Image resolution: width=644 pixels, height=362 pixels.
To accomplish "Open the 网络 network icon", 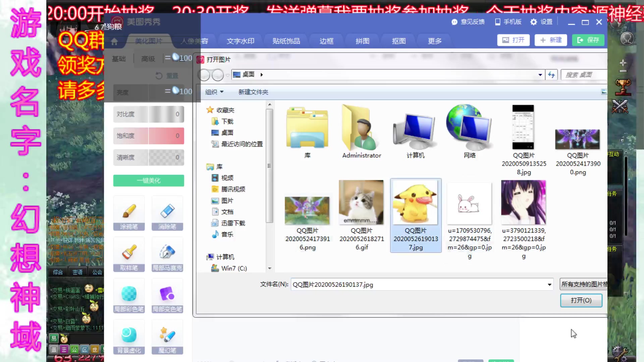I will 469,131.
